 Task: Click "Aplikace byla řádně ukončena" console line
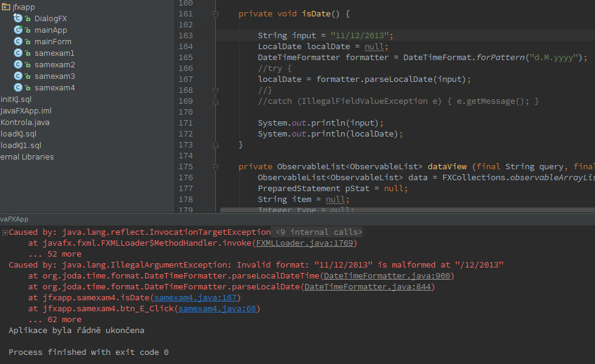[76, 330]
